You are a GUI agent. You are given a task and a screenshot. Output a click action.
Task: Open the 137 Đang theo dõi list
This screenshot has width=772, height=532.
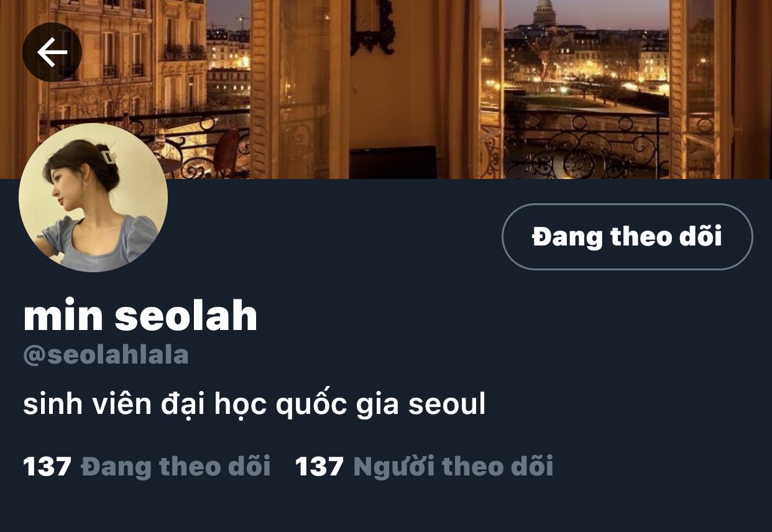point(147,466)
